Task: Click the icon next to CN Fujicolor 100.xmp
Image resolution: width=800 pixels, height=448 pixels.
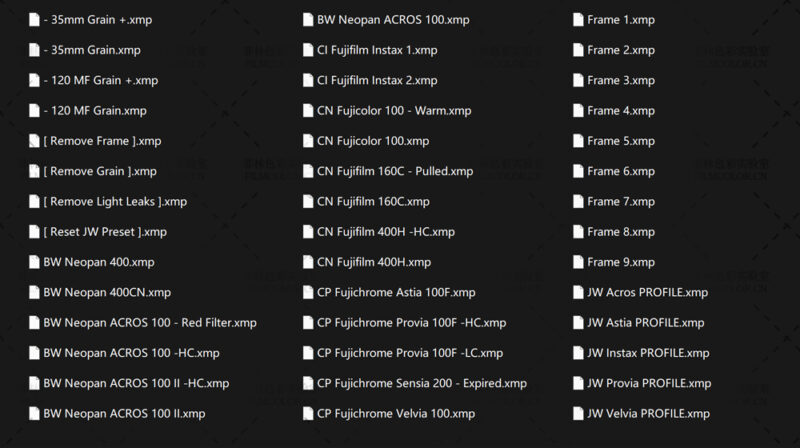Action: click(x=308, y=141)
